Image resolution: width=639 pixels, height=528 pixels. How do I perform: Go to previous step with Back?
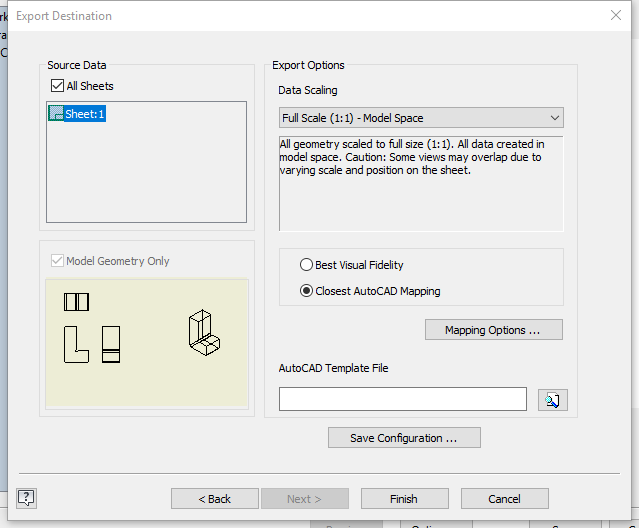point(215,499)
